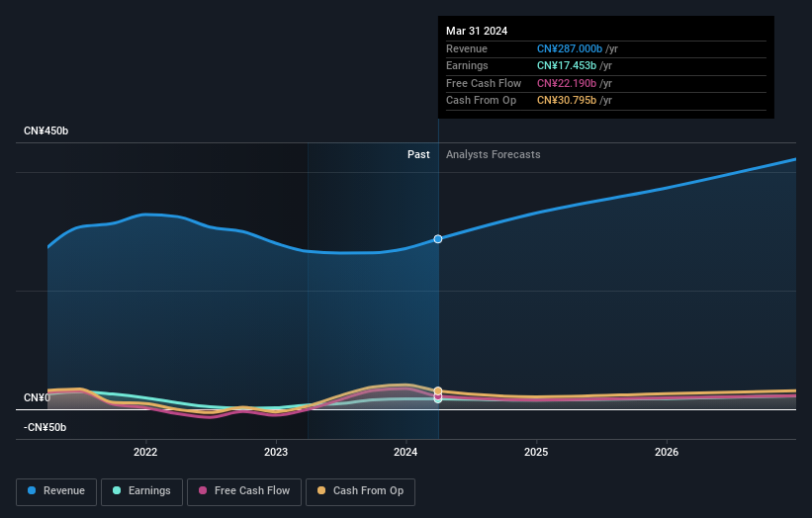
Task: Click the Past label on chart
Action: click(x=418, y=154)
